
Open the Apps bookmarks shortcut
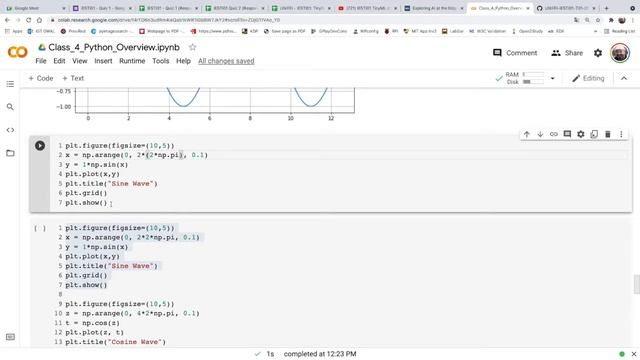13,31
